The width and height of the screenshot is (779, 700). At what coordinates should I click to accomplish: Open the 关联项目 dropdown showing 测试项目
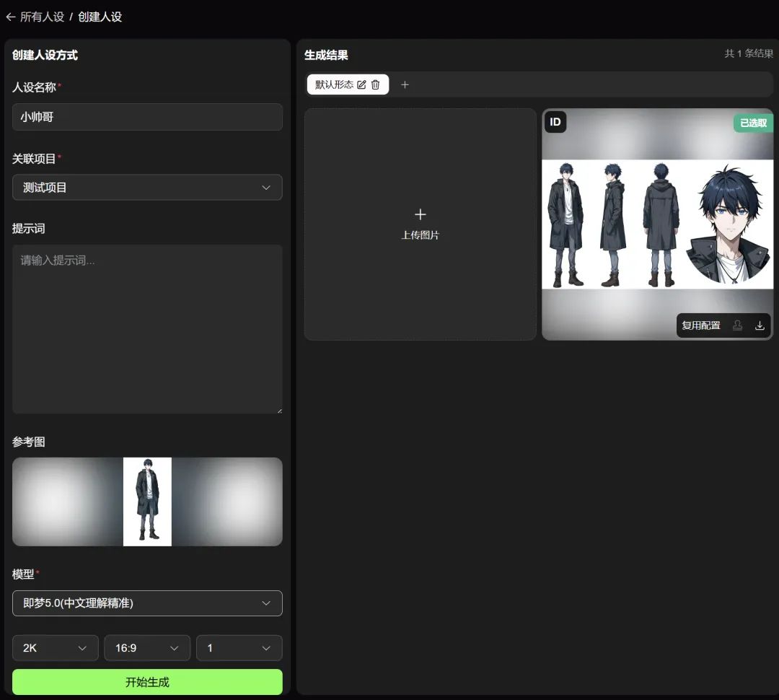tap(147, 188)
